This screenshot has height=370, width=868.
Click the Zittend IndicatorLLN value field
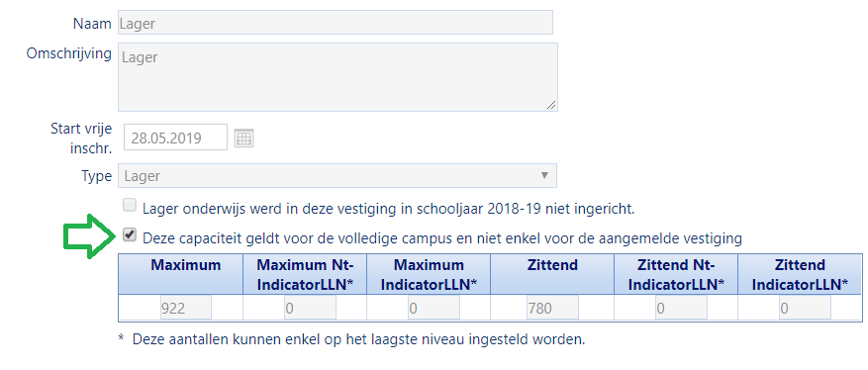pyautogui.click(x=805, y=308)
